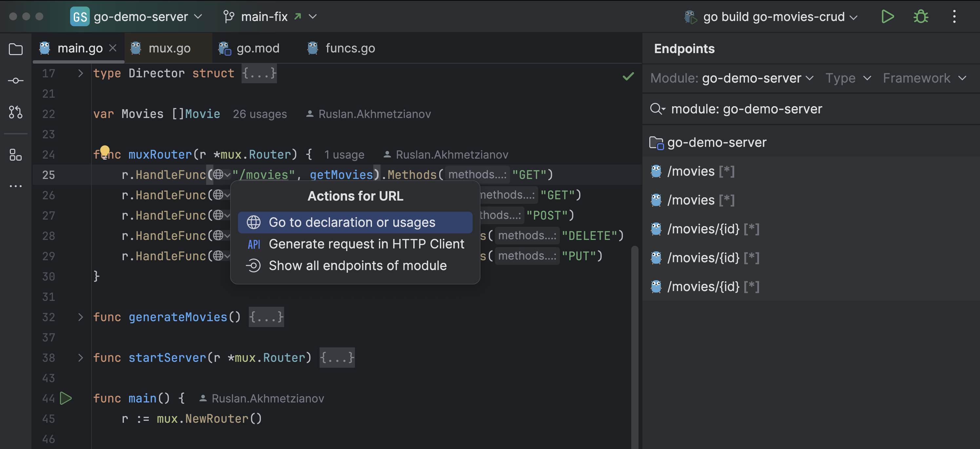Screen dimensions: 980x449
Task: Select go-demo-server node in Endpoints tree
Action: coord(811,142)
